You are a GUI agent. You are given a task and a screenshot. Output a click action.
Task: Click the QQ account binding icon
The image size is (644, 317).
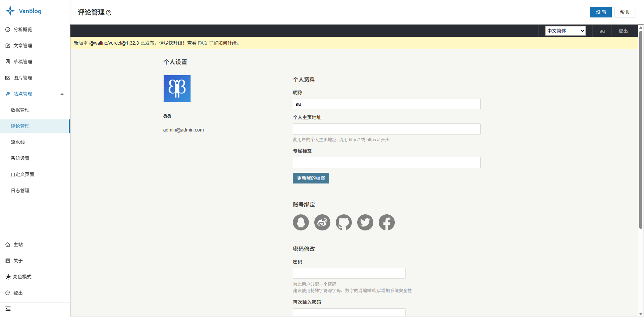click(301, 222)
